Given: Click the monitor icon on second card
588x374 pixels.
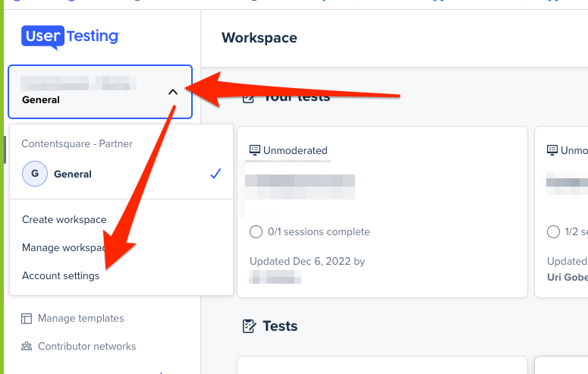Looking at the screenshot, I should pyautogui.click(x=552, y=150).
